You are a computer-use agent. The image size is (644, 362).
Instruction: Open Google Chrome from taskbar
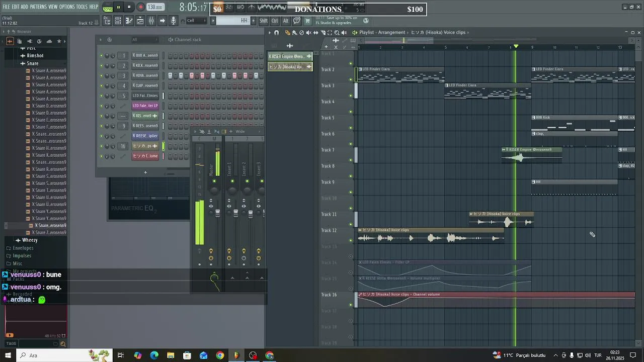[220, 355]
